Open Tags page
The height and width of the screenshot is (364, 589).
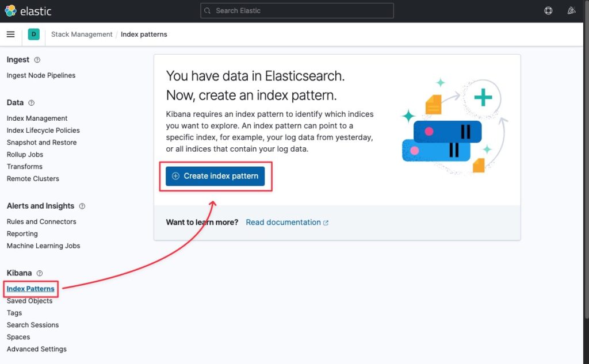(14, 313)
